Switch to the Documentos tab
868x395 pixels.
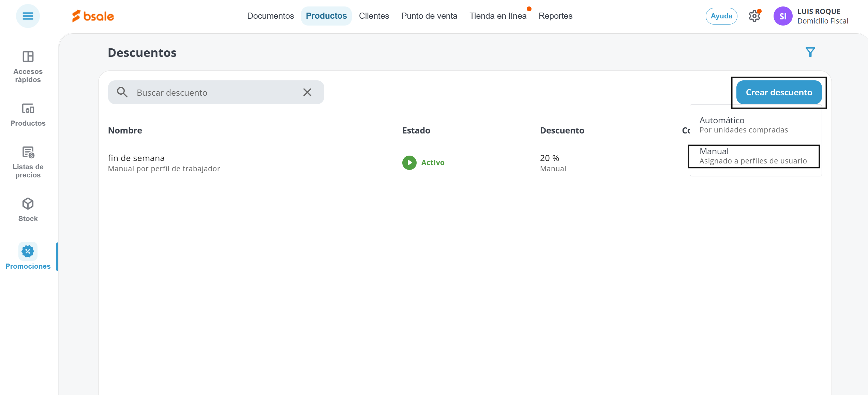[270, 16]
